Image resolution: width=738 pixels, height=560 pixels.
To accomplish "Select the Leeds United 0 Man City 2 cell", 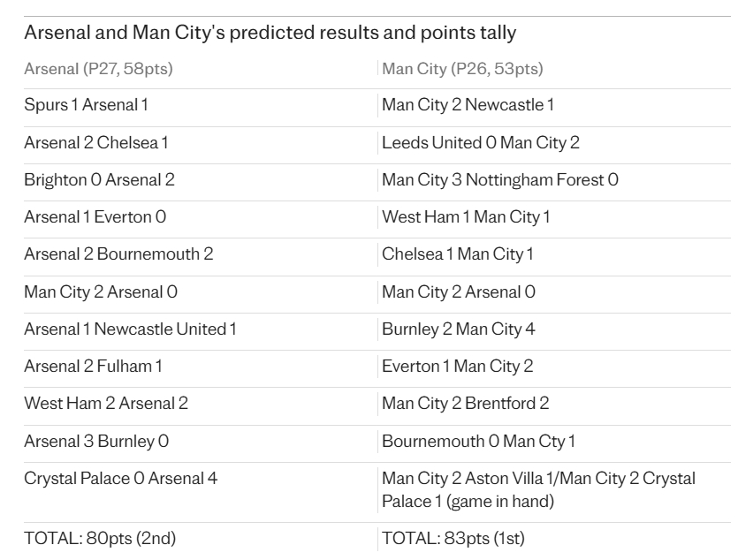I will tap(481, 142).
